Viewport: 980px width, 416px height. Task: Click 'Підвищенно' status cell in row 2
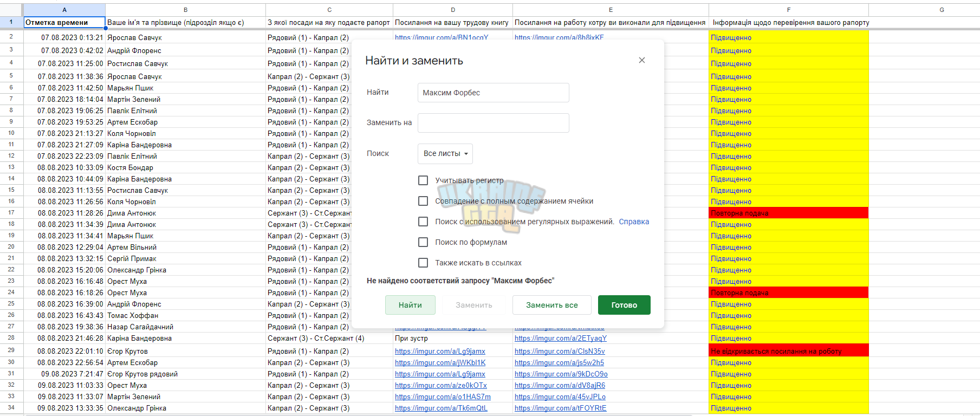[x=789, y=37]
